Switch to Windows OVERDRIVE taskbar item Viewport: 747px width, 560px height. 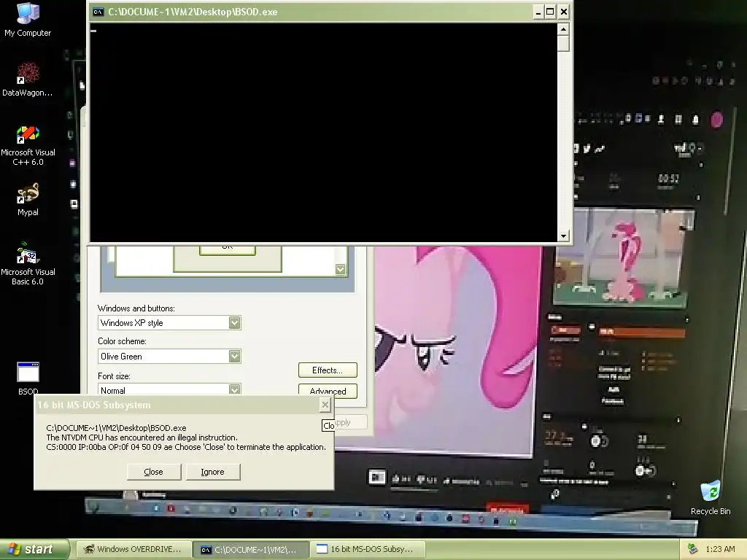coord(133,549)
